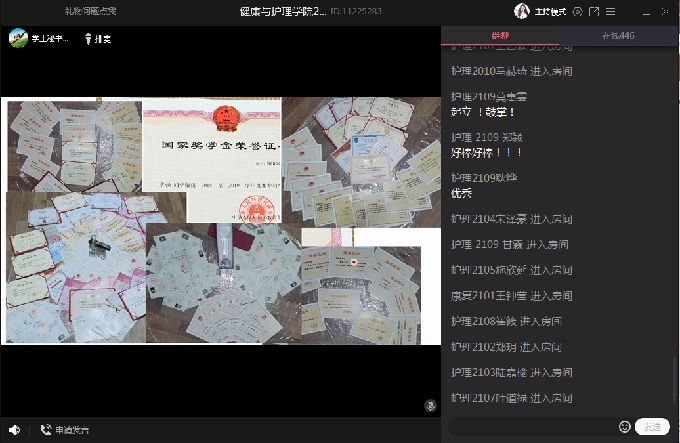Click the 申请发言 phone icon
The image size is (680, 443).
[x=46, y=430]
